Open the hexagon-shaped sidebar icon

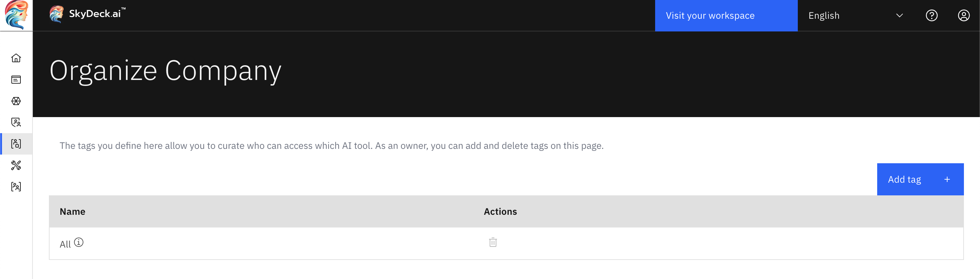pos(16,101)
